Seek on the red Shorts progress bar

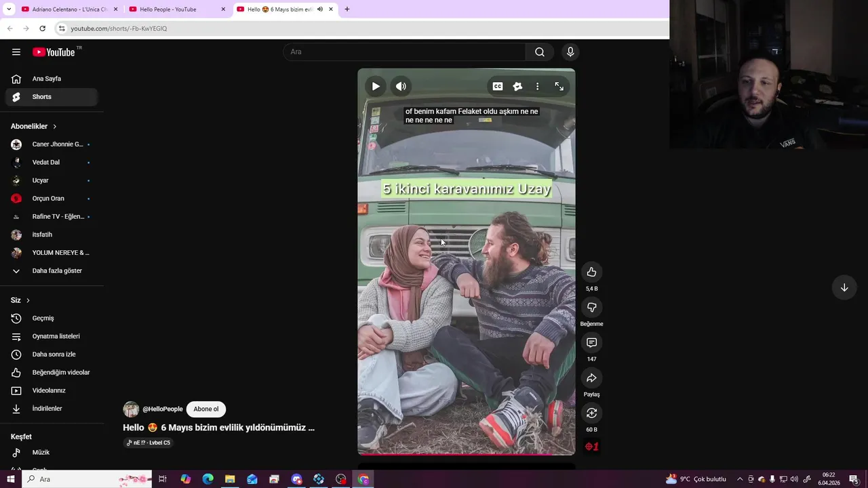coord(467,454)
